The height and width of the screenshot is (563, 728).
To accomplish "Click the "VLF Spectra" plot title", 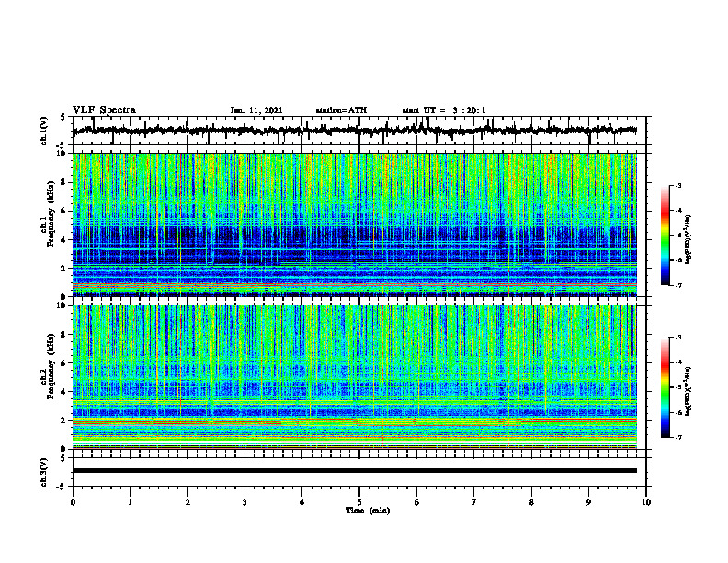I will [x=104, y=110].
